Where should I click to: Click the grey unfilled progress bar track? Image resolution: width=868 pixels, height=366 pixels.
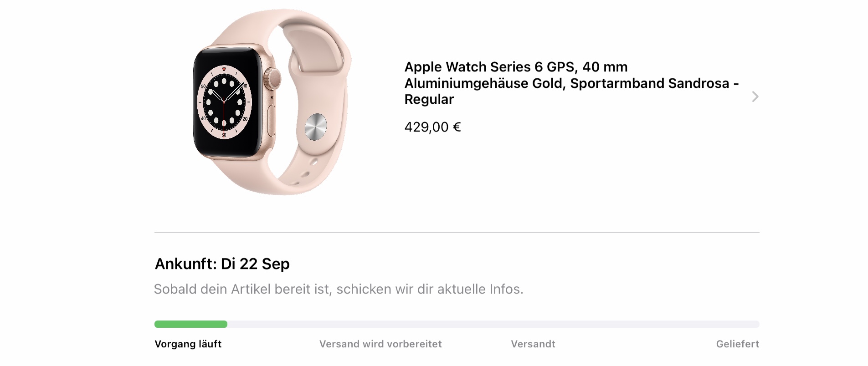493,324
